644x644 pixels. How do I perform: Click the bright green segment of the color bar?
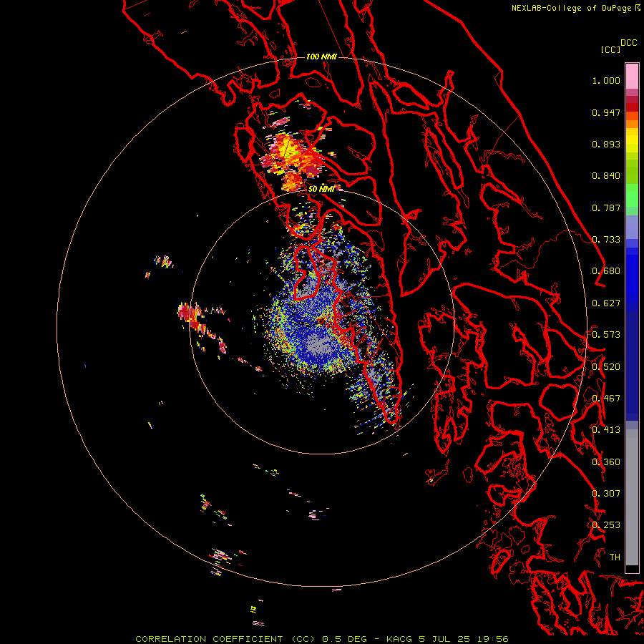632,195
